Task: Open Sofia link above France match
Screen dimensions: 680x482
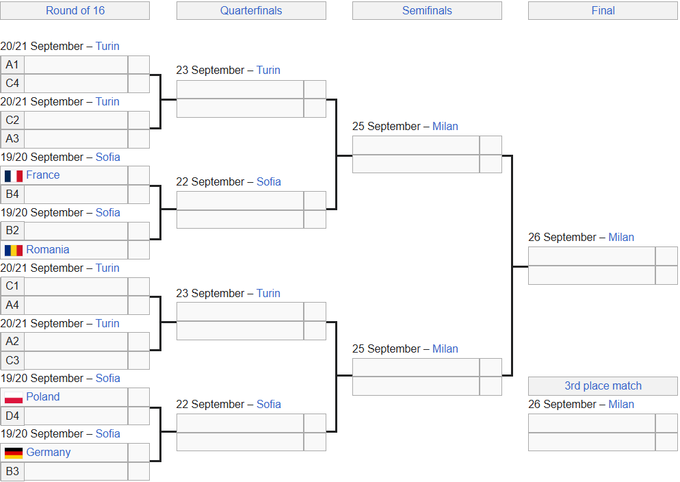Action: pos(108,157)
